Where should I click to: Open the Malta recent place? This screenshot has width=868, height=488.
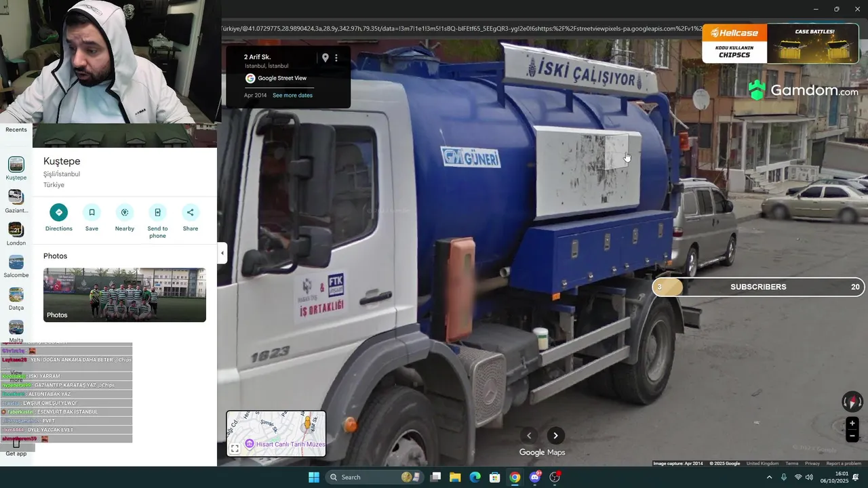pyautogui.click(x=16, y=331)
